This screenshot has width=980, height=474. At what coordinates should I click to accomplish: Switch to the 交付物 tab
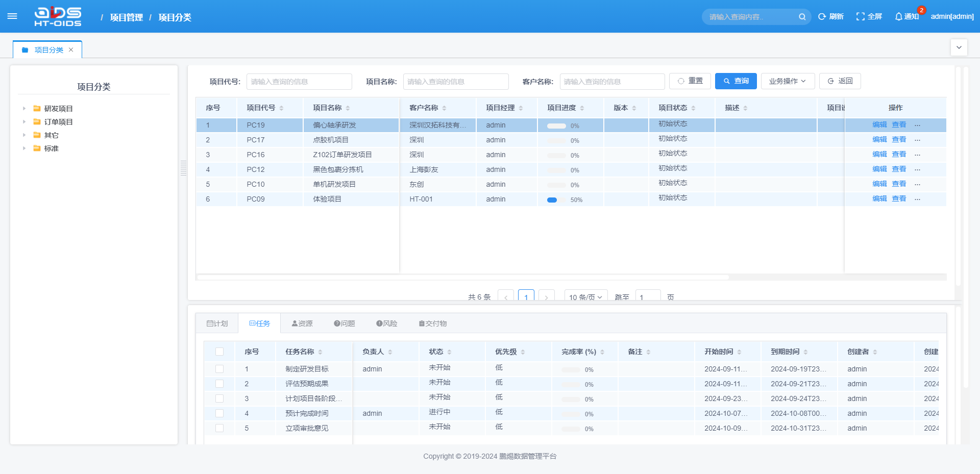coord(433,323)
